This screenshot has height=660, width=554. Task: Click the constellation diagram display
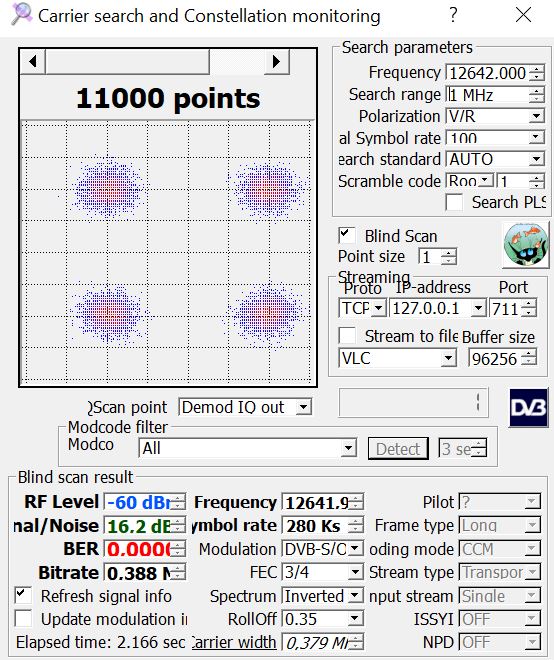[x=168, y=252]
